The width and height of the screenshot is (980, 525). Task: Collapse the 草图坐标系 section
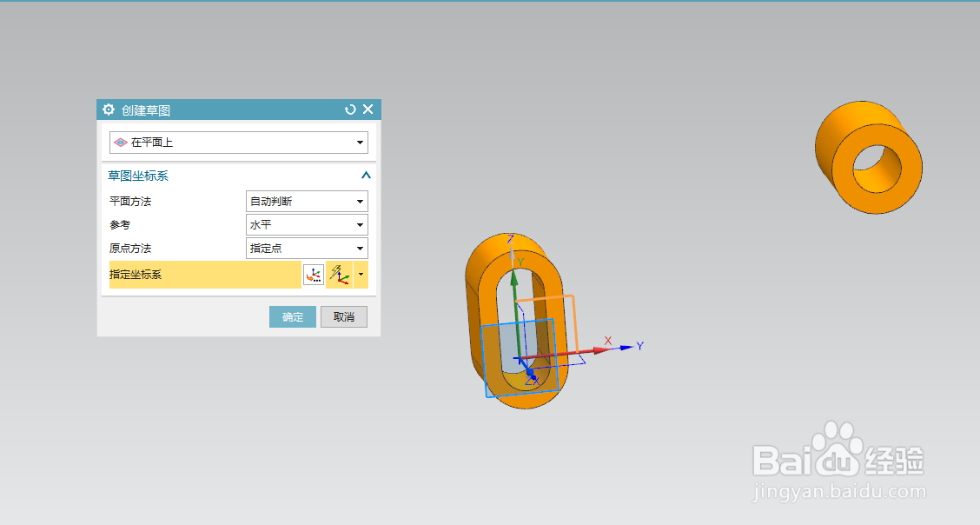[367, 176]
